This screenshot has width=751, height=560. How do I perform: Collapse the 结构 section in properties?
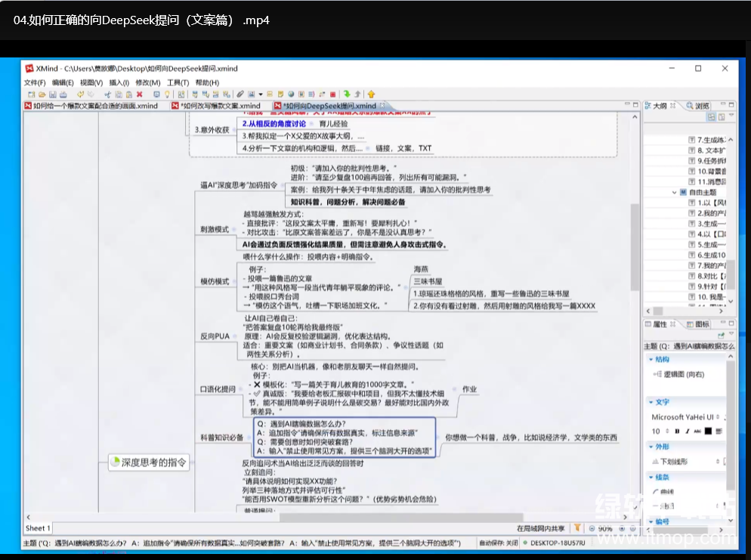tap(651, 360)
